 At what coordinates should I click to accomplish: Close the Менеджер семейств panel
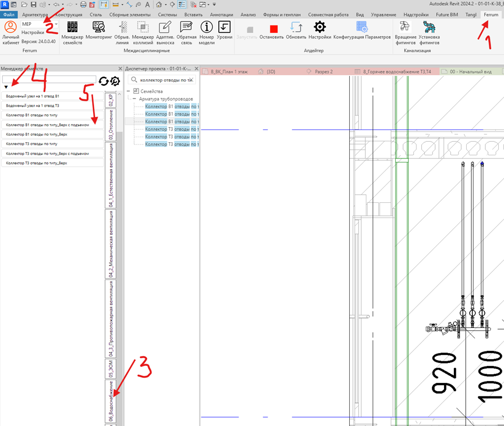click(x=120, y=69)
